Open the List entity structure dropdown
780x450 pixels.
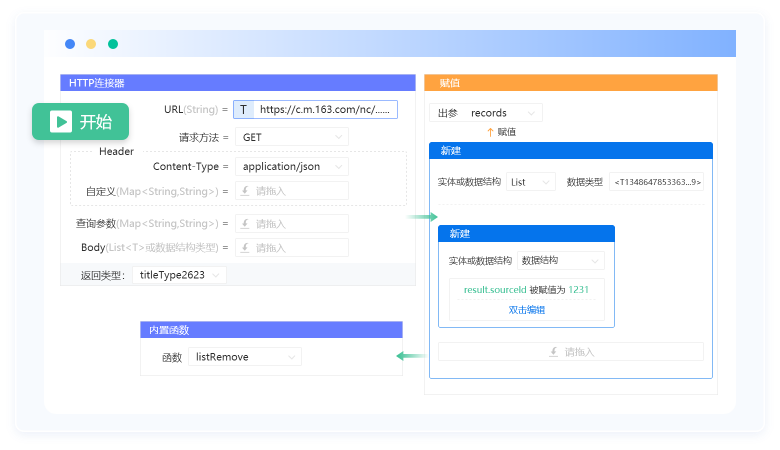(530, 182)
